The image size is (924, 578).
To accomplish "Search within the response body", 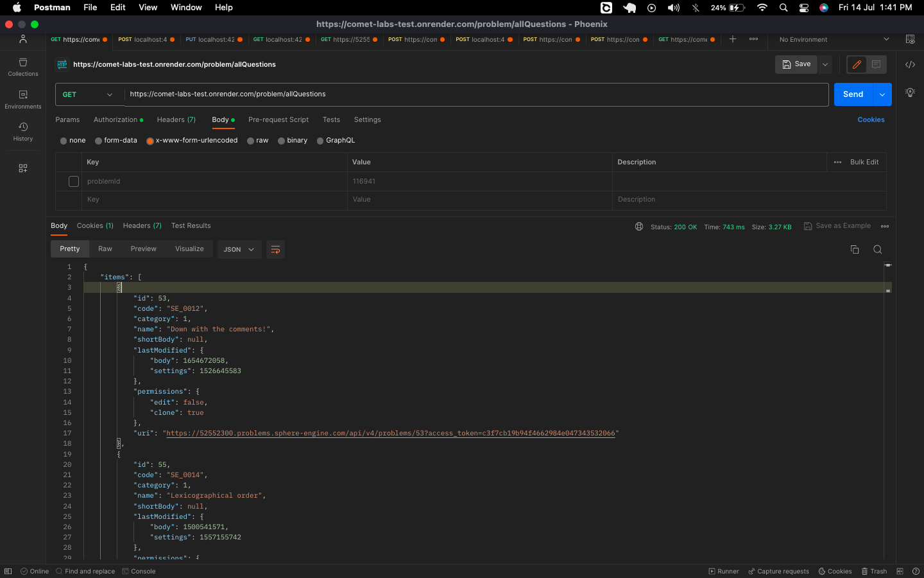I will point(878,249).
